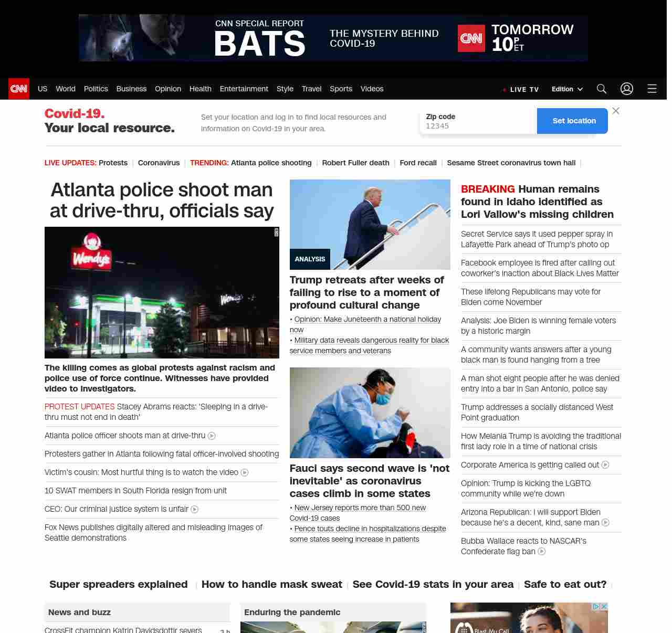
Task: Click the Zip code input field
Action: [478, 126]
